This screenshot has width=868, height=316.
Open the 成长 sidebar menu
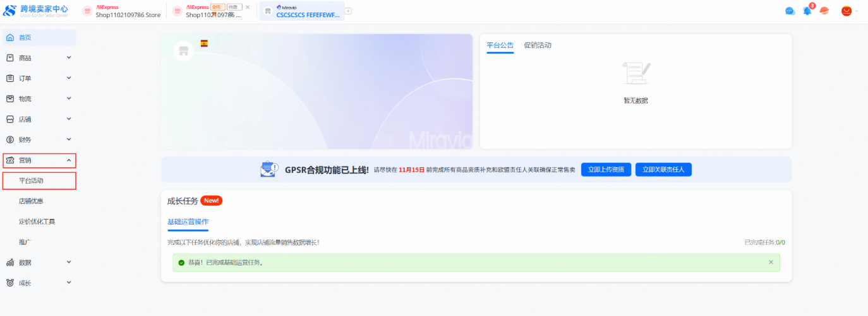tap(39, 283)
